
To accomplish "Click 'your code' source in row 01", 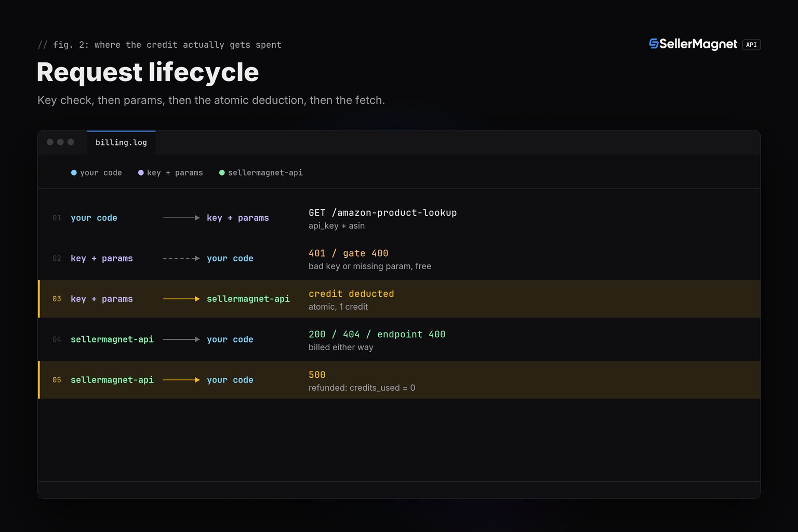I will pyautogui.click(x=94, y=218).
